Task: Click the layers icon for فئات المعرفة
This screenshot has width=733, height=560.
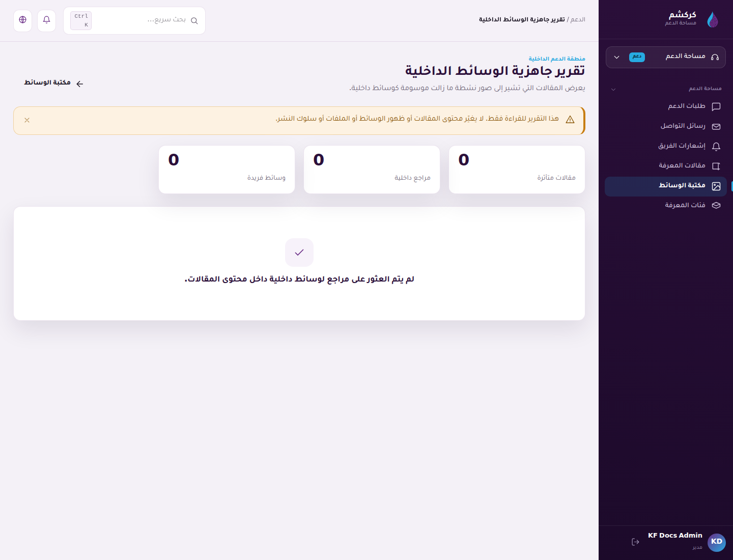Action: click(716, 206)
